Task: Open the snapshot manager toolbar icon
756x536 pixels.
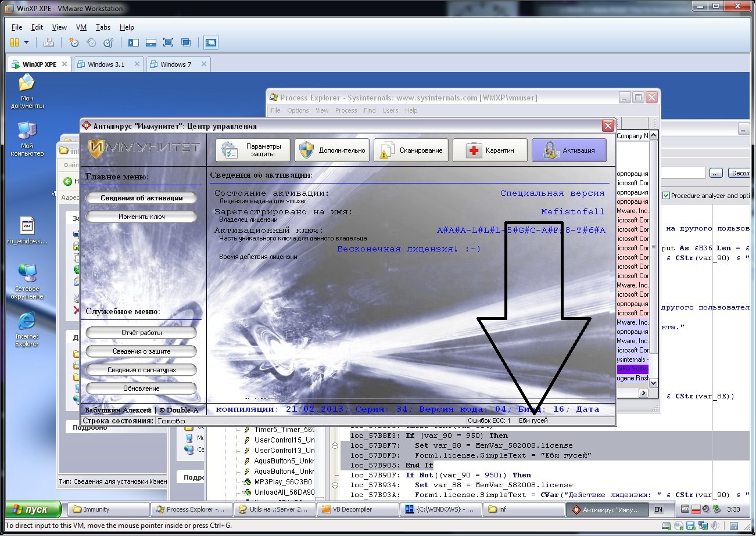Action: [x=109, y=42]
